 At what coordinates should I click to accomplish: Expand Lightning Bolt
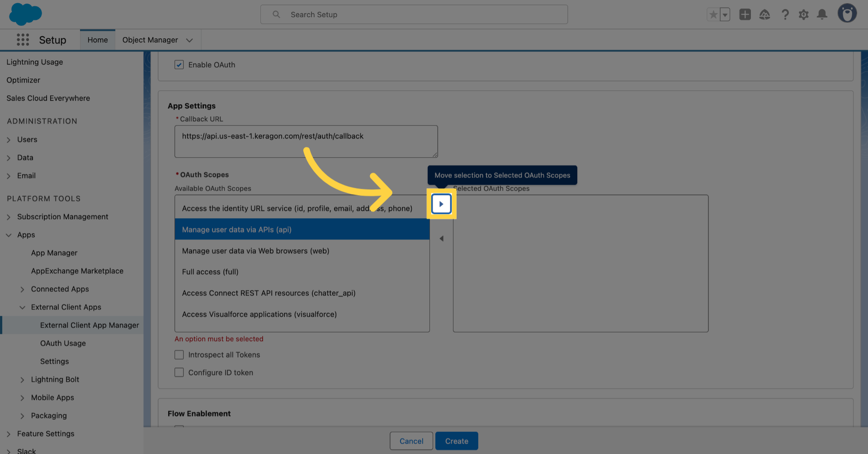click(x=22, y=380)
